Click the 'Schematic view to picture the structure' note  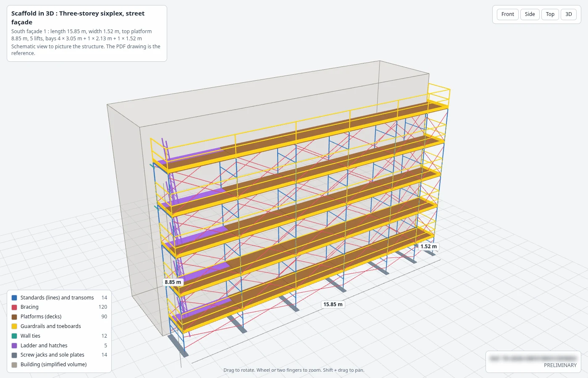tap(86, 50)
